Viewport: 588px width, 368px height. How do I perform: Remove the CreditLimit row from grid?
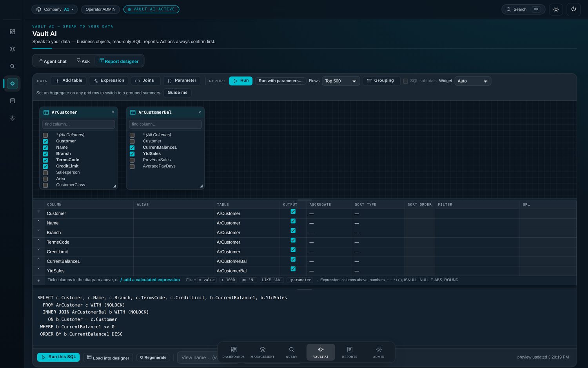click(x=38, y=250)
